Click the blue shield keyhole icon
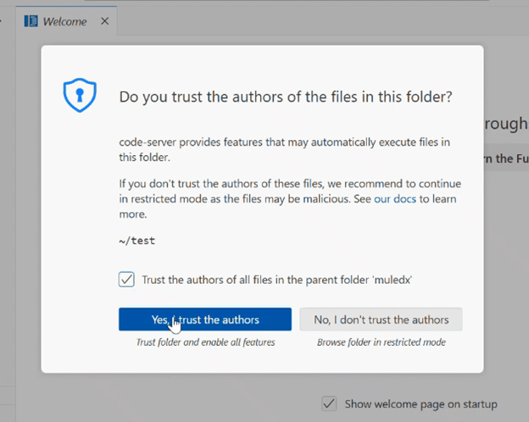529x422 pixels. (80, 95)
